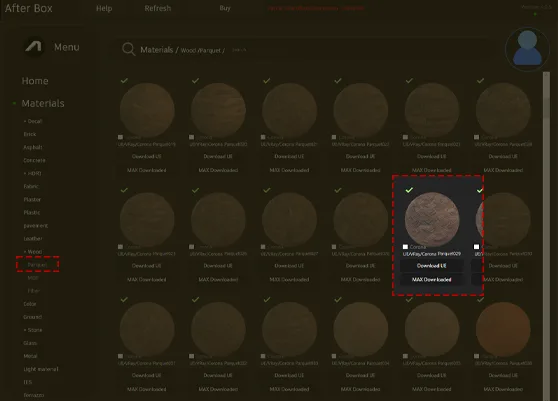The width and height of the screenshot is (558, 401).
Task: Open the Buy menu item
Action: coord(225,8)
